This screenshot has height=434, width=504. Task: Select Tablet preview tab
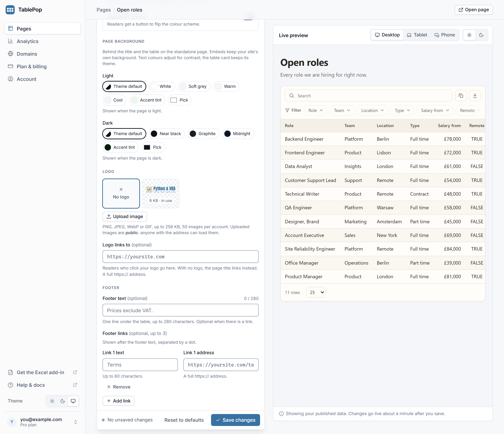tap(417, 35)
